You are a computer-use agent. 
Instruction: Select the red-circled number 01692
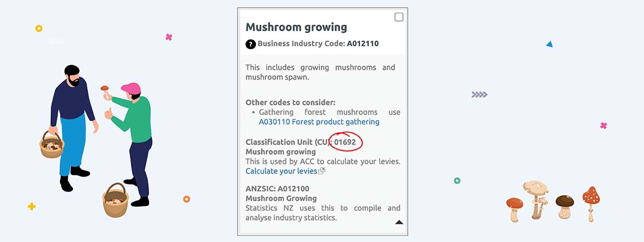(345, 142)
